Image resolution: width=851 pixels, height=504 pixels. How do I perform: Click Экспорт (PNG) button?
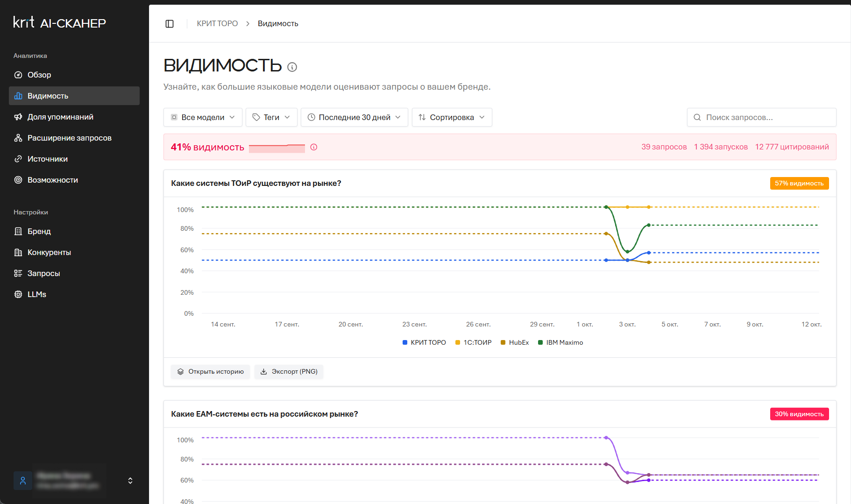tap(289, 372)
